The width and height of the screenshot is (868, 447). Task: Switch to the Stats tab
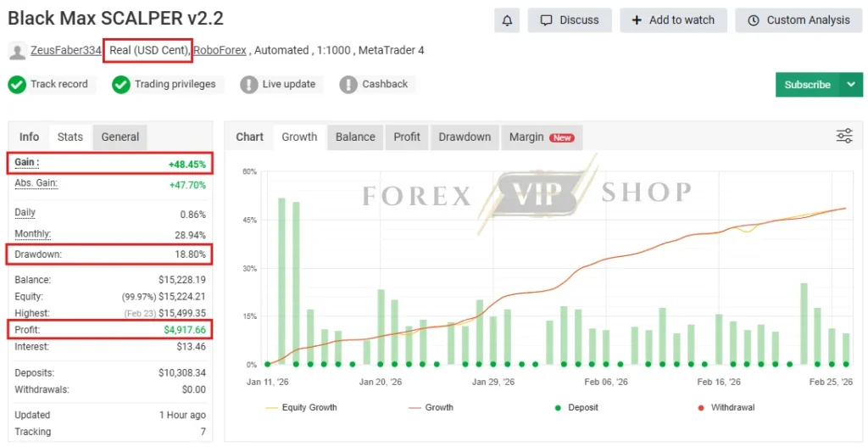70,137
